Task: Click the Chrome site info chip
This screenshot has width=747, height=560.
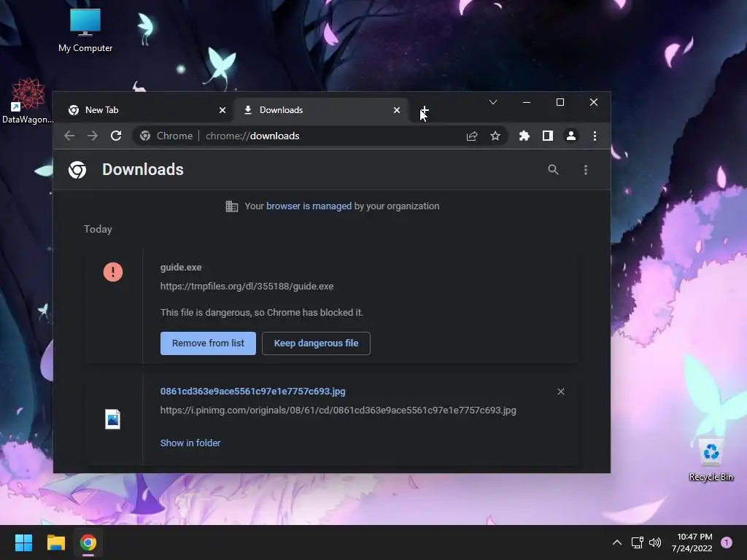Action: [166, 136]
